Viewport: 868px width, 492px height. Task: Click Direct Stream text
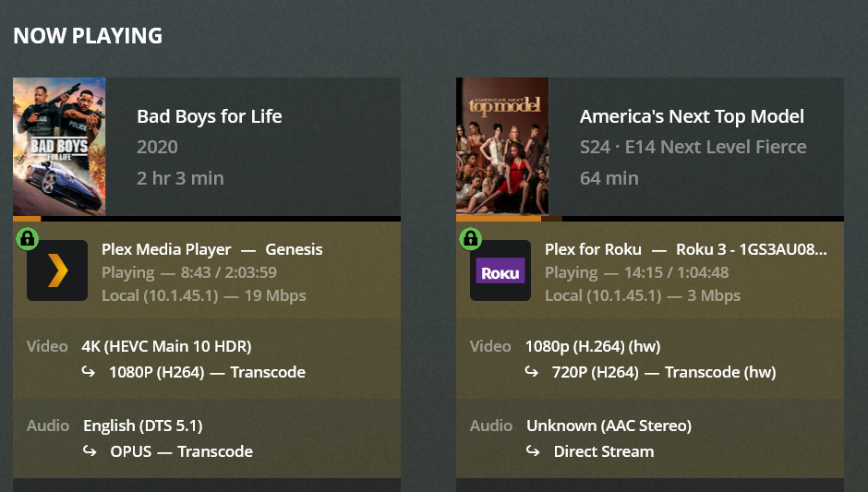point(604,451)
